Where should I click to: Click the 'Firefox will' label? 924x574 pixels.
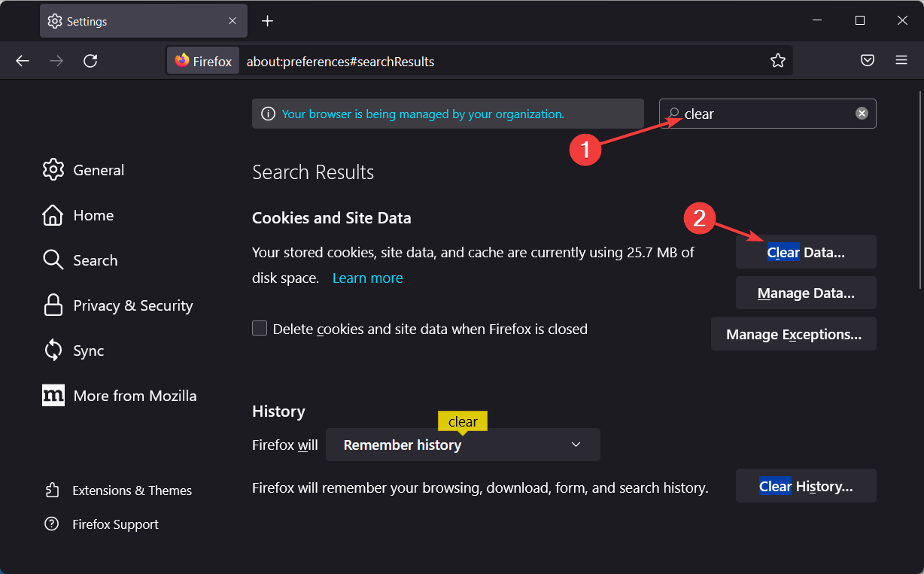pyautogui.click(x=285, y=445)
